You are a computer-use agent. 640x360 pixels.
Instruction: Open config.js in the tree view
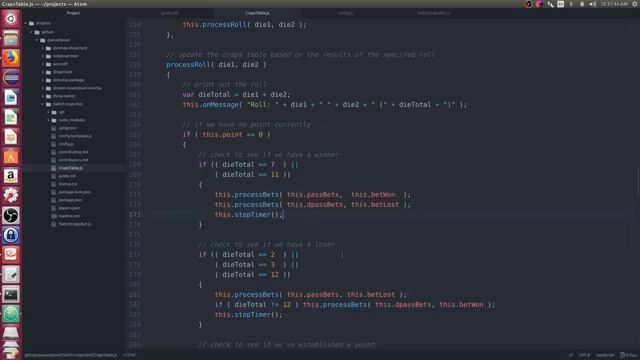(66, 144)
